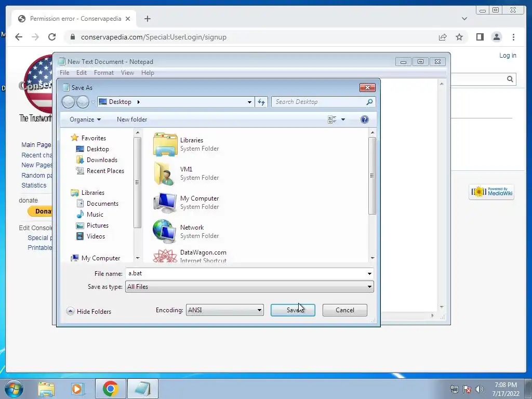This screenshot has width=532, height=399.
Task: Open Chrome side panel icon
Action: (x=480, y=37)
